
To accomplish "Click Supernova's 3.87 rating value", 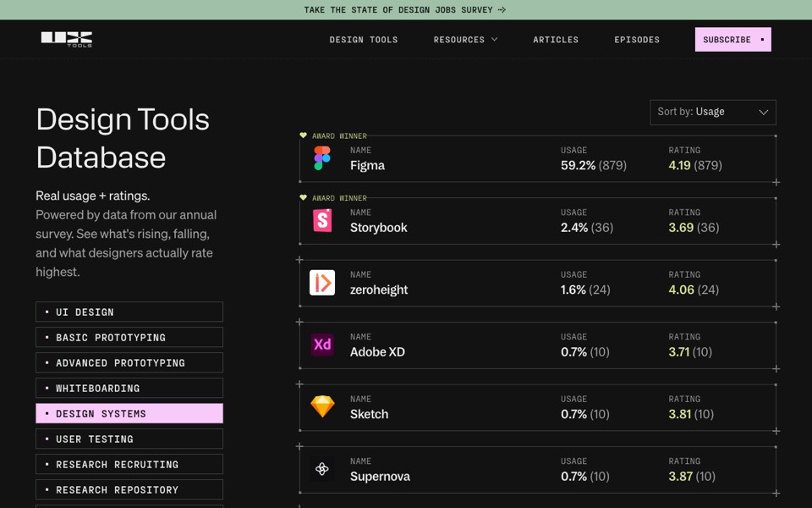I will (680, 477).
